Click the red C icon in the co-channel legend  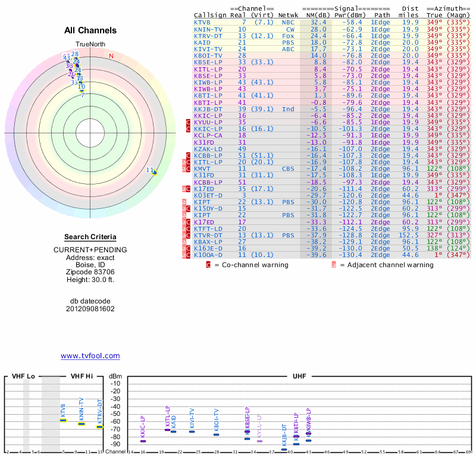point(208,265)
